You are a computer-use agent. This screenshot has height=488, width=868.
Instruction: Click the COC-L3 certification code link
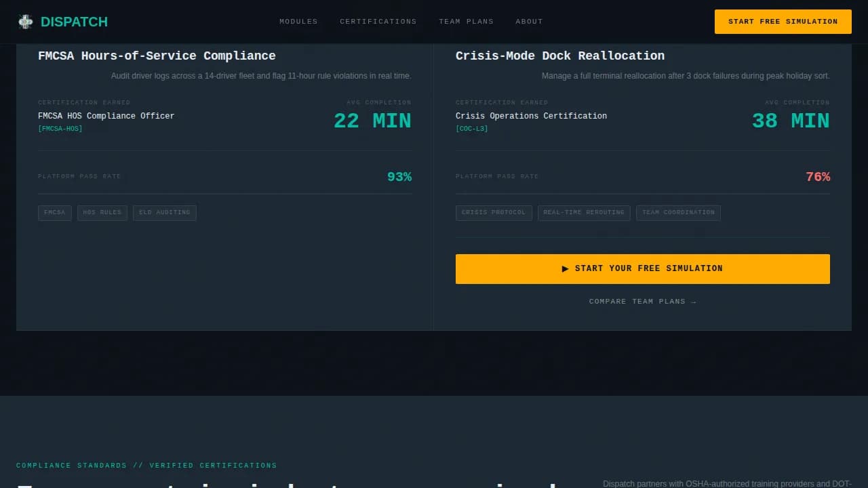coord(472,128)
